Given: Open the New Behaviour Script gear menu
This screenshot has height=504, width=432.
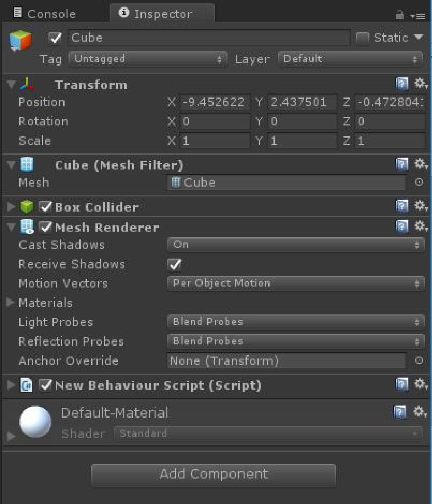Looking at the screenshot, I should coord(420,385).
